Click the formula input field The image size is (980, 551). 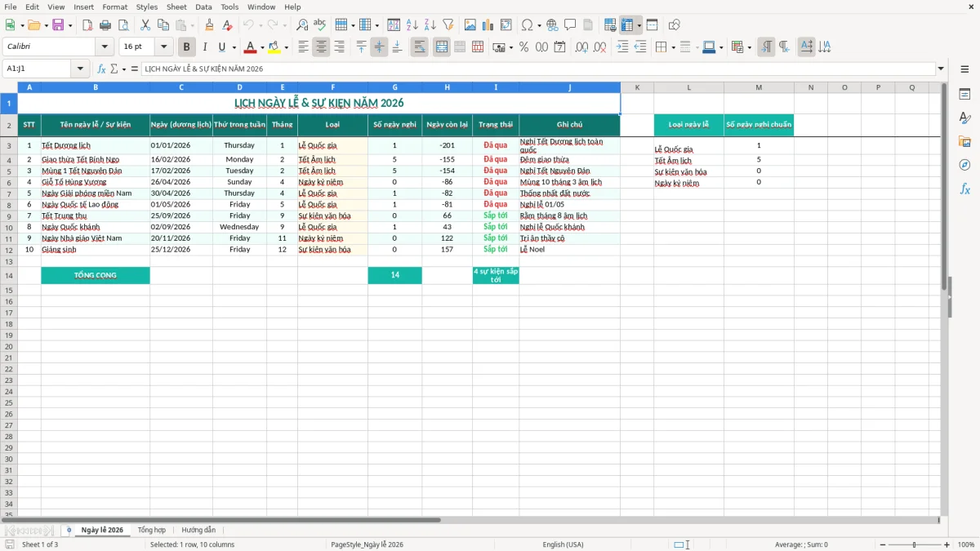click(x=538, y=69)
